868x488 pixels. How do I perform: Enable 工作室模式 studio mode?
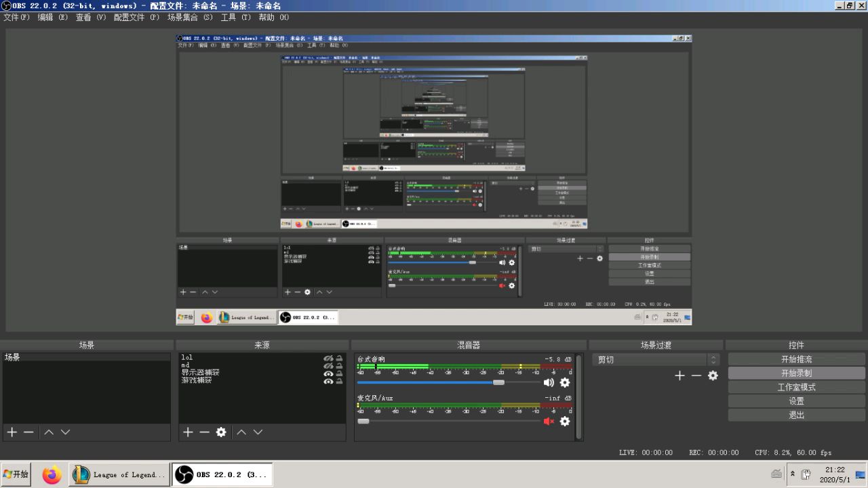pyautogui.click(x=797, y=388)
